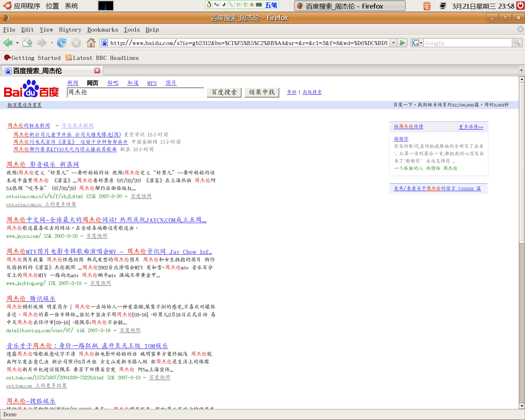Screen dimensions: 525x420
Task: Switch to Baidu MP3 search category
Action: point(152,83)
